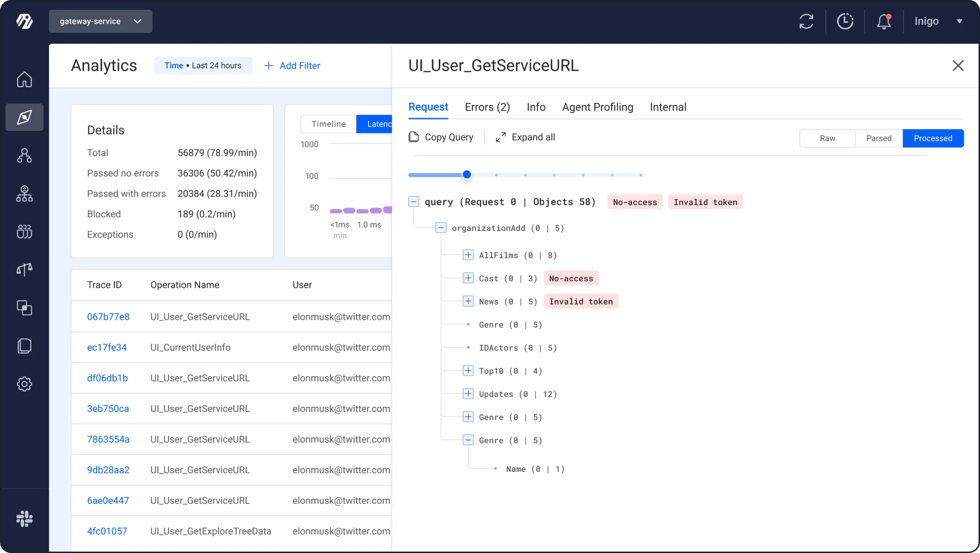Toggle the Processed view on
980x553 pixels.
(x=932, y=138)
